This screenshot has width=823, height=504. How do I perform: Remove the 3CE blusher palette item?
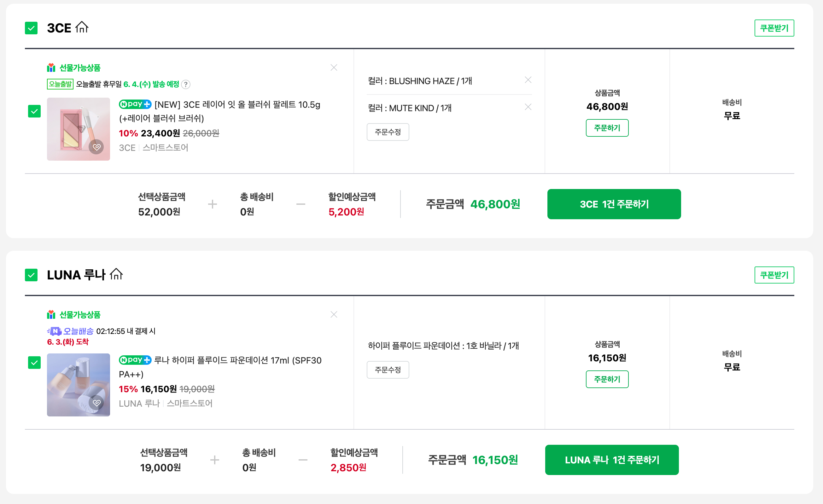(x=334, y=68)
